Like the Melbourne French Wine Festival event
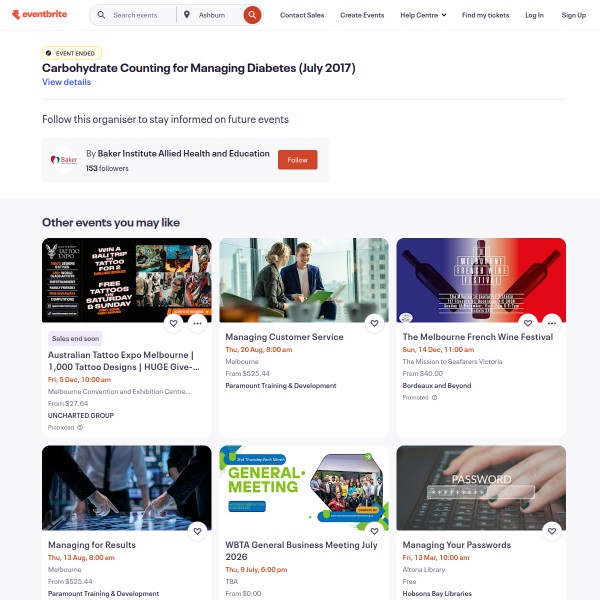 [x=528, y=323]
